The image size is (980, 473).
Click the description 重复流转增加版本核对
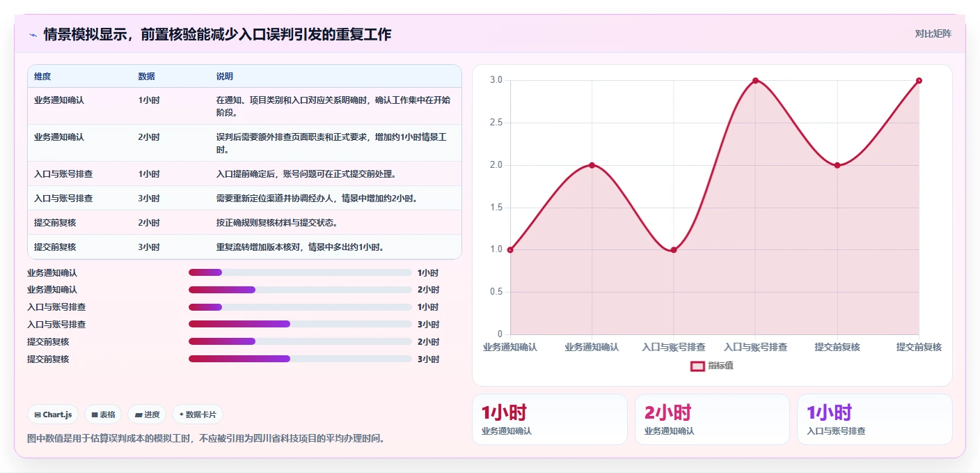point(300,247)
